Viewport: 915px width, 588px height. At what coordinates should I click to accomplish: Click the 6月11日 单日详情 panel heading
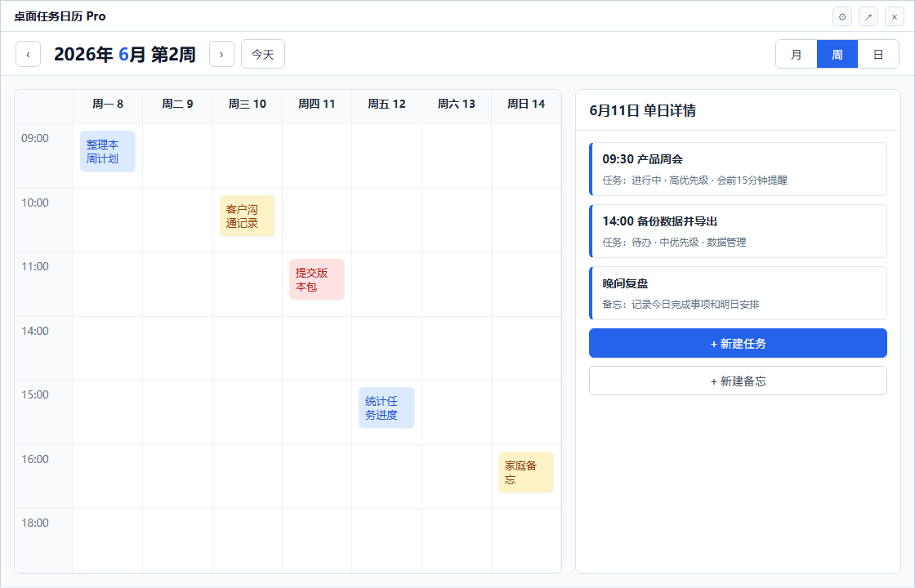point(642,110)
